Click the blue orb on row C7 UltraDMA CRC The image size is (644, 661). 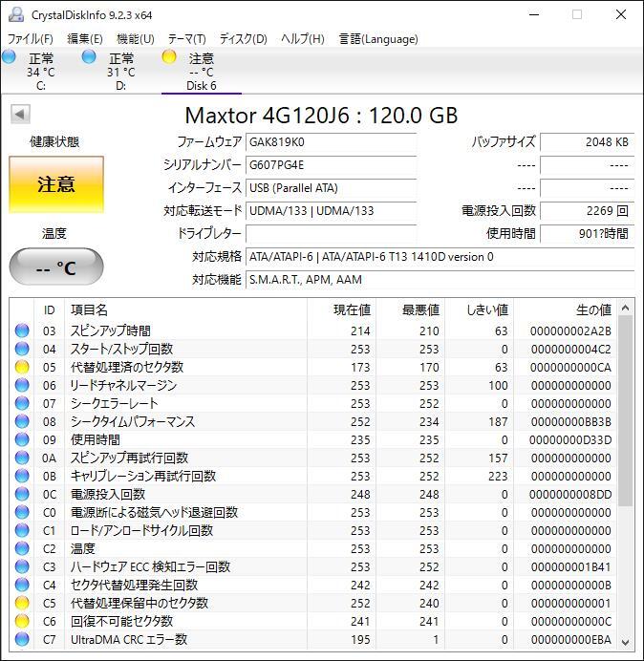(22, 639)
